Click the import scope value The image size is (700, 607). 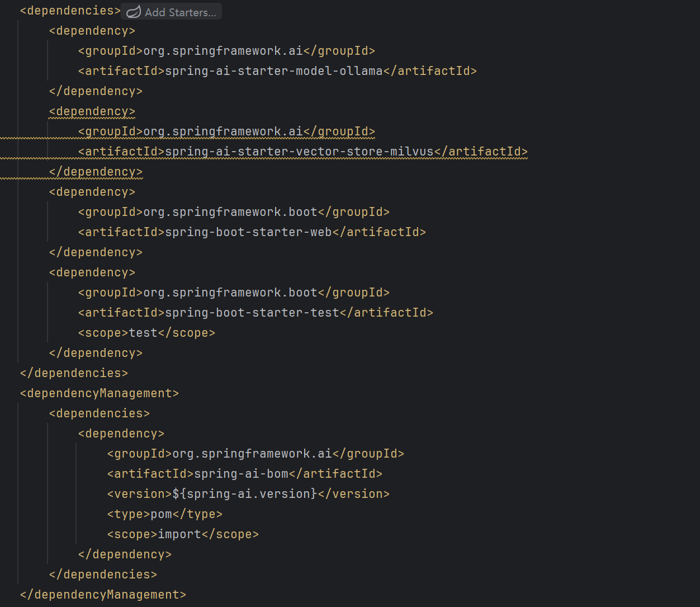[x=179, y=534]
